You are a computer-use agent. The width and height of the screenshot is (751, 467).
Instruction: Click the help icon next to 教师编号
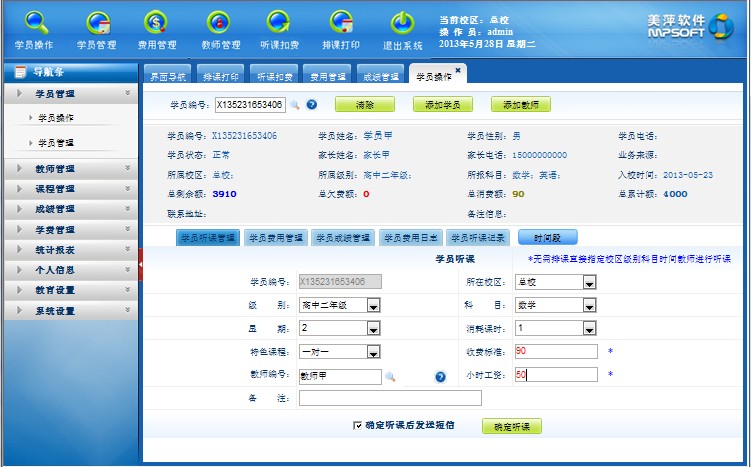pos(440,377)
